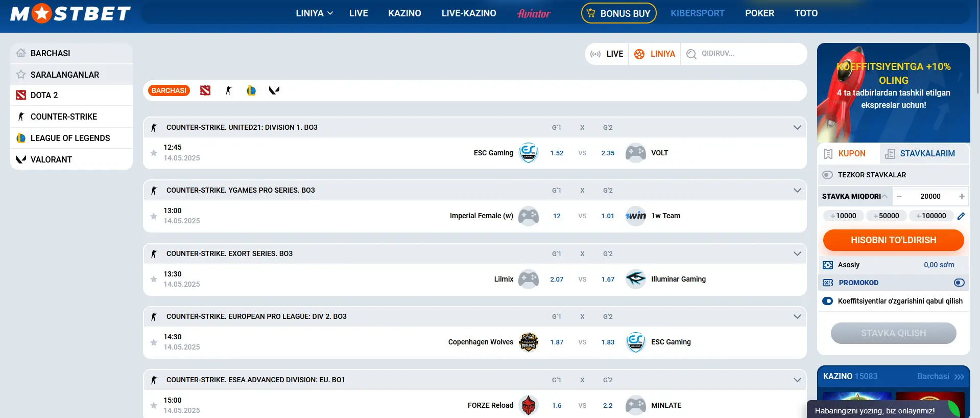Open the Mostbet logo home link
Screen dimensions: 980x418
(70, 13)
